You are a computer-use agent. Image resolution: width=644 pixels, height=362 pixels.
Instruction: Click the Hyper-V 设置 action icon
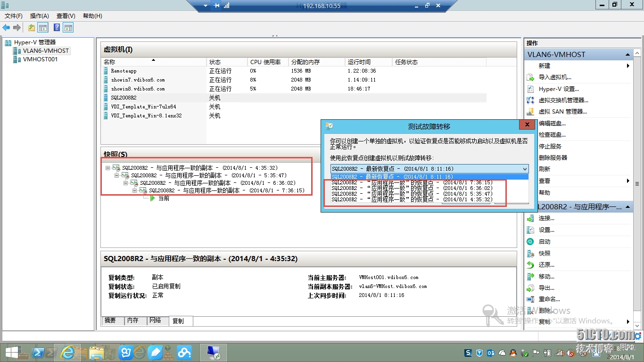tap(530, 89)
